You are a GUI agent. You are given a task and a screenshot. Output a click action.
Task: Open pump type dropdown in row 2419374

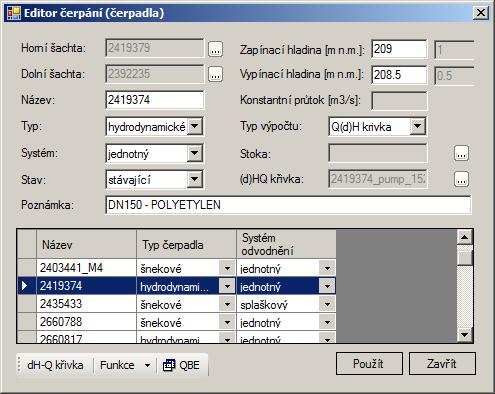click(x=227, y=286)
